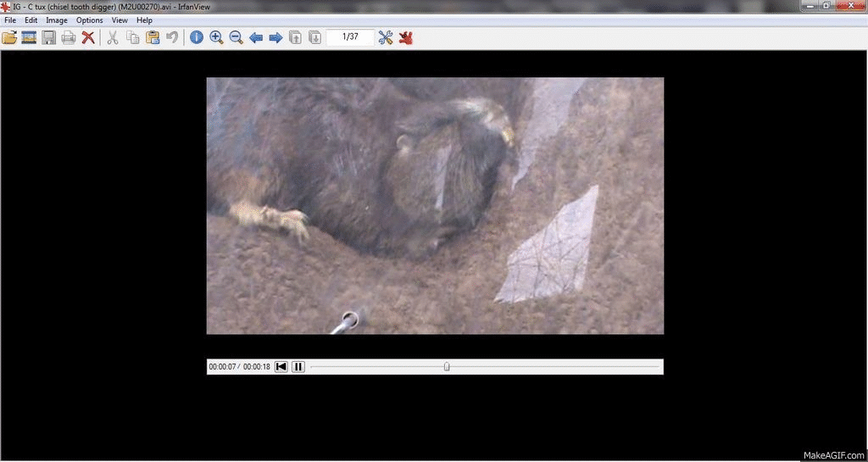
Task: Click the Save floppy disk icon
Action: (48, 37)
